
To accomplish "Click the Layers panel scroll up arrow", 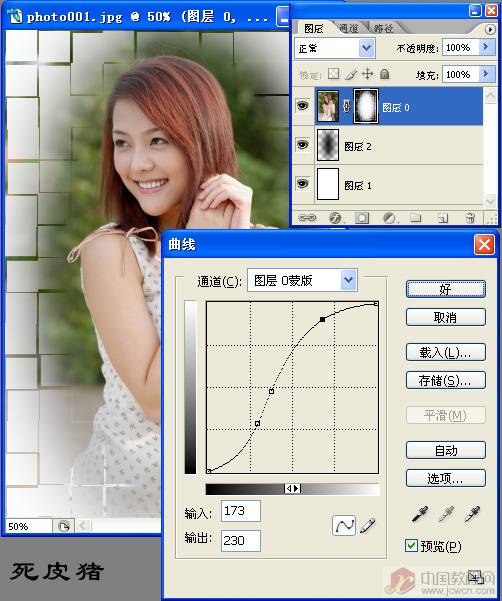I will pos(490,96).
